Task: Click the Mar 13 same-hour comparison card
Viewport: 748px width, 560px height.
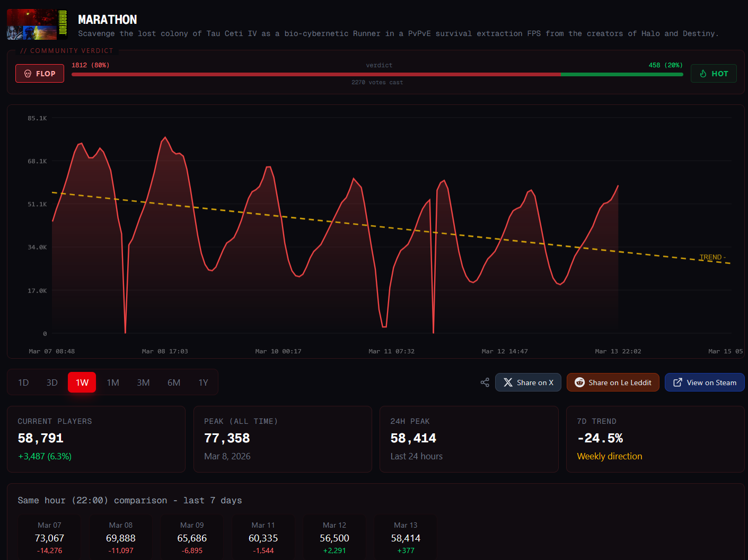Action: [406, 537]
